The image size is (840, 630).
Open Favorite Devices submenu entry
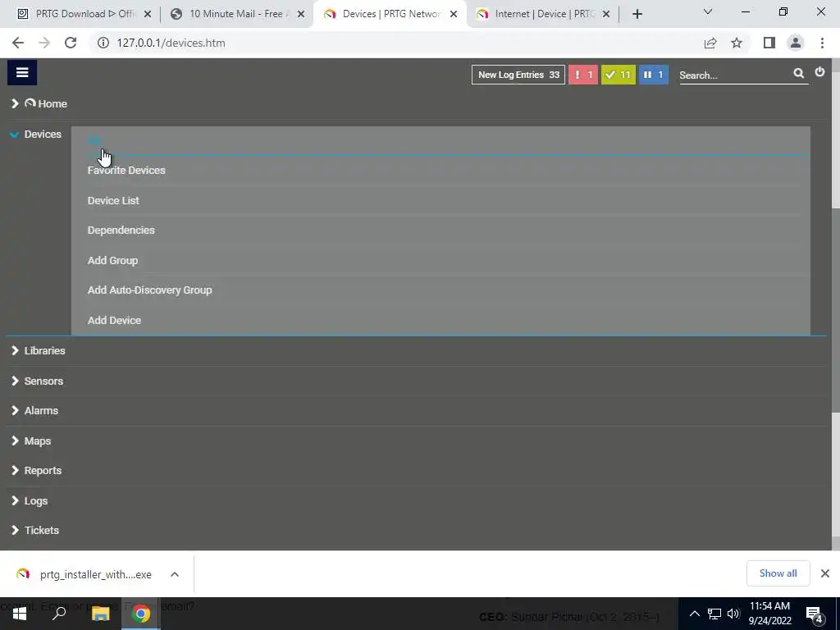126,171
